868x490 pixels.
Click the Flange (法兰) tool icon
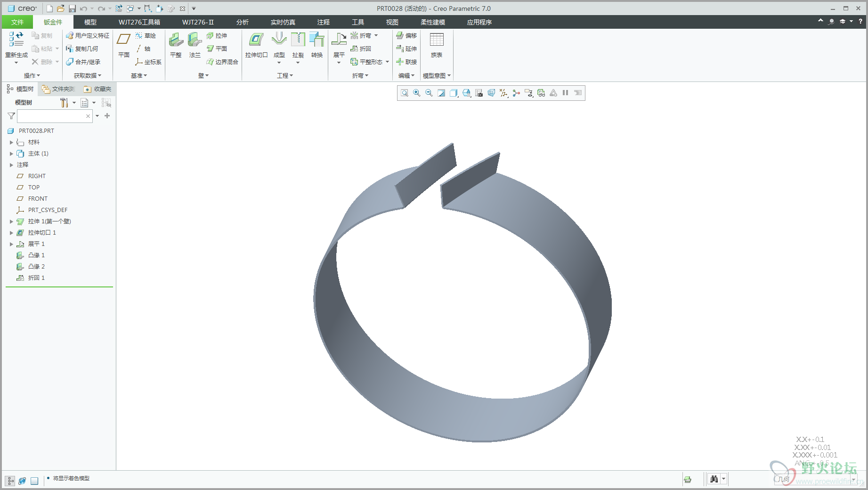tap(195, 40)
